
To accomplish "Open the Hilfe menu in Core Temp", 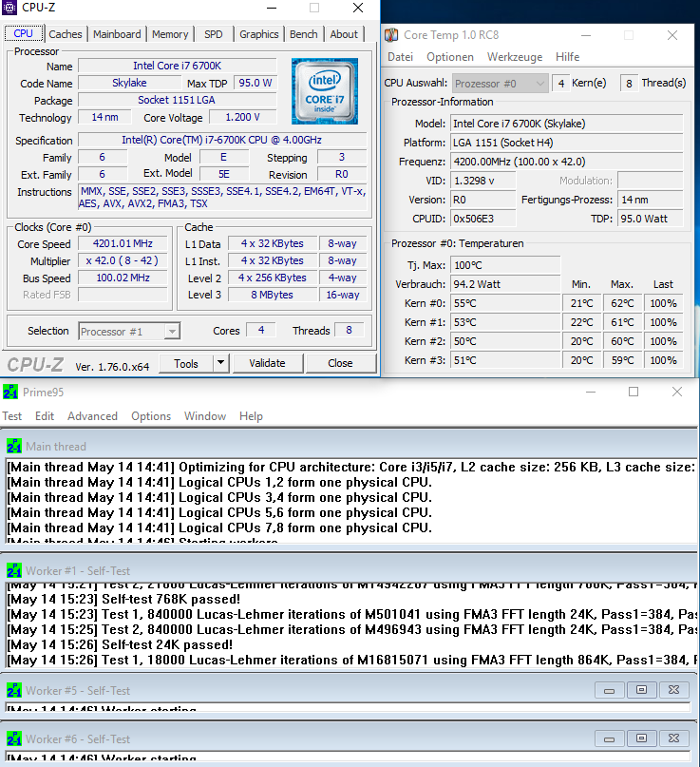I will pyautogui.click(x=568, y=57).
